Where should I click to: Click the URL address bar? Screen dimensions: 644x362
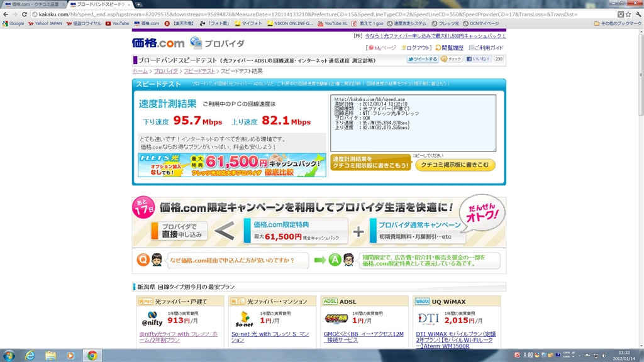325,14
